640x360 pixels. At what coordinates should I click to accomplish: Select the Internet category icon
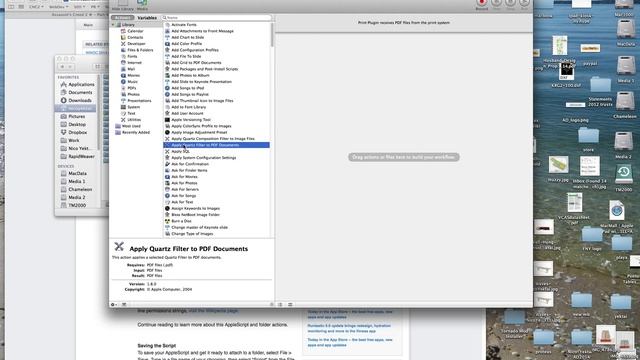point(123,62)
